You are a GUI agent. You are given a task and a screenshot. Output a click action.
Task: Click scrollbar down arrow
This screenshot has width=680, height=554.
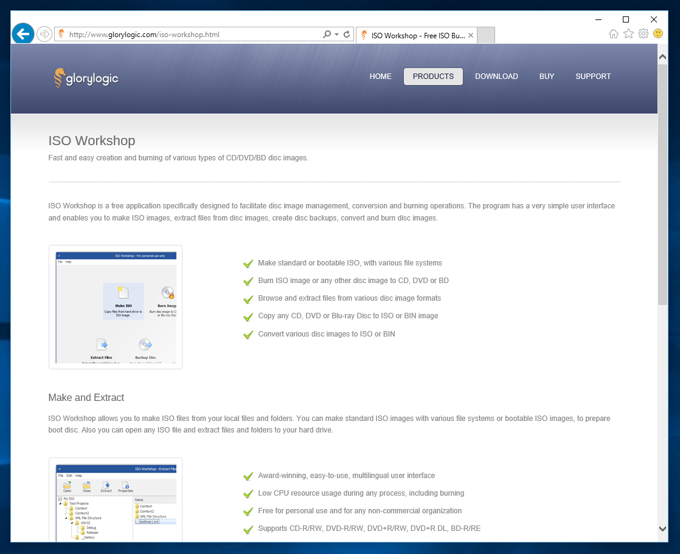click(662, 528)
